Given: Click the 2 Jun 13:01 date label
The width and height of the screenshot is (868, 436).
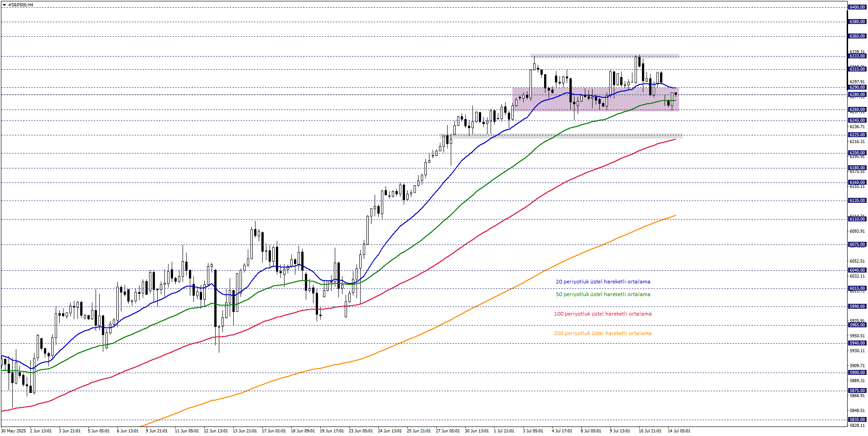Looking at the screenshot, I should point(41,431).
